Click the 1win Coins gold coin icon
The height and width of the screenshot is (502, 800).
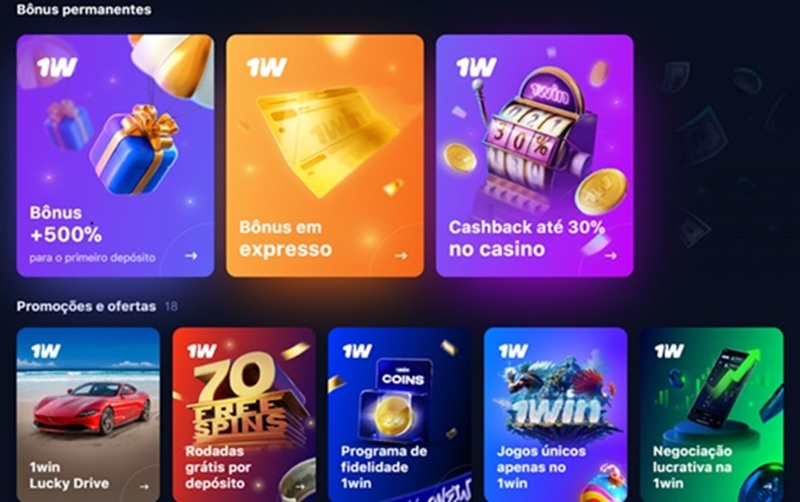pos(393,416)
